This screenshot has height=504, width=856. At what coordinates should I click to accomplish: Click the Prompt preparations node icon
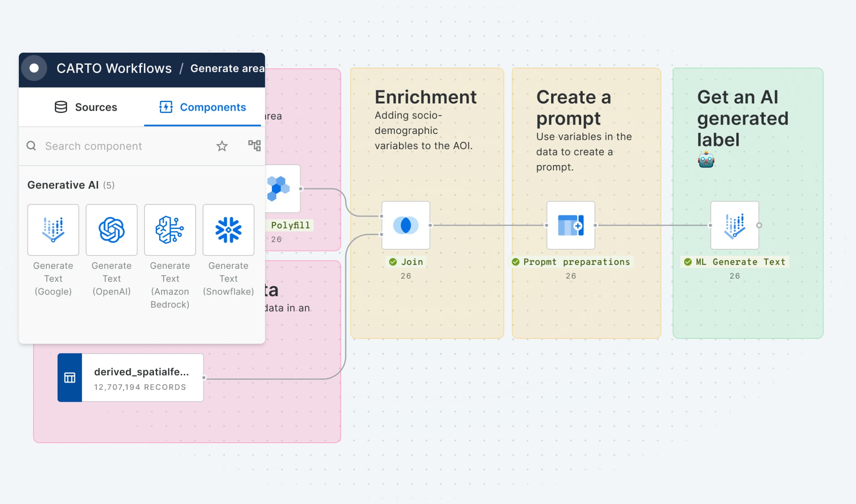pyautogui.click(x=570, y=225)
